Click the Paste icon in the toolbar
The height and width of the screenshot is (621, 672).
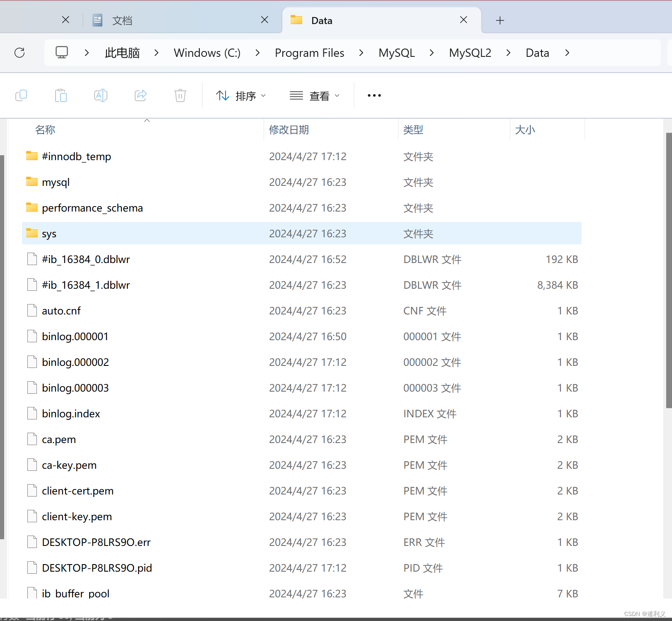pos(61,95)
